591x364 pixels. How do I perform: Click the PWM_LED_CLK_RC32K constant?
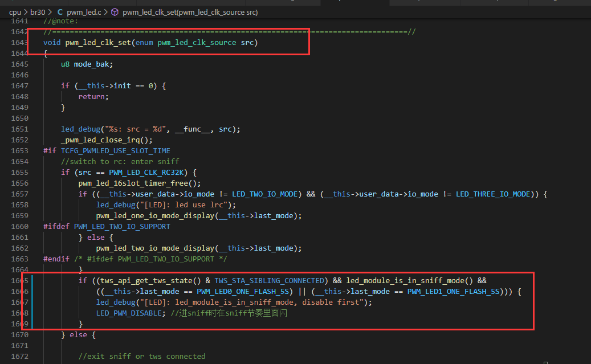tap(146, 172)
